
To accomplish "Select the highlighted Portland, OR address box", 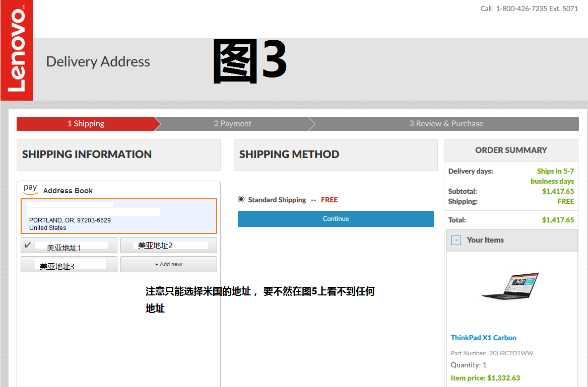I will 119,216.
